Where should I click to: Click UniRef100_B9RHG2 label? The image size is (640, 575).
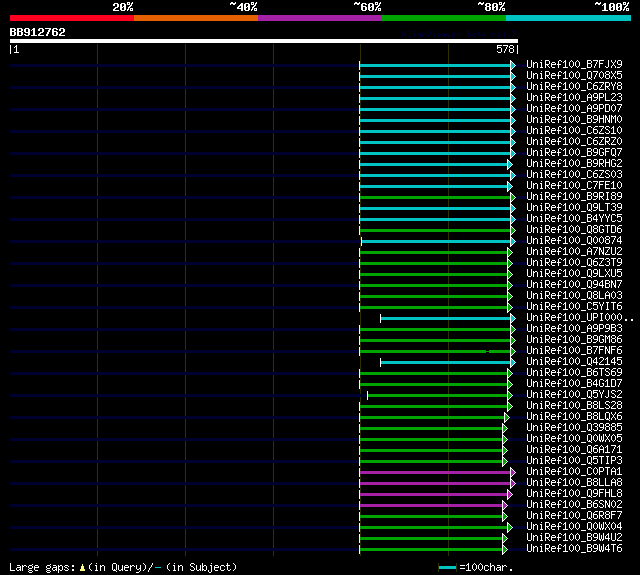[574, 164]
